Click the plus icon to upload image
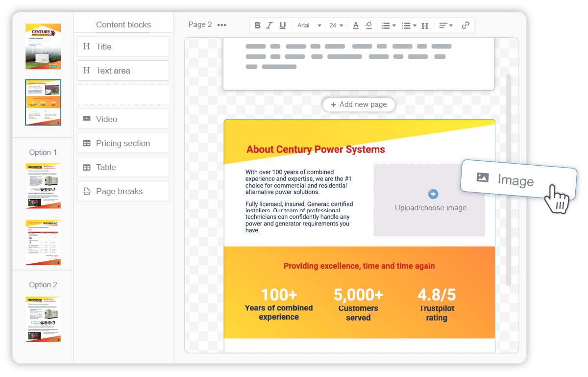Image resolution: width=588 pixels, height=377 pixels. tap(433, 194)
